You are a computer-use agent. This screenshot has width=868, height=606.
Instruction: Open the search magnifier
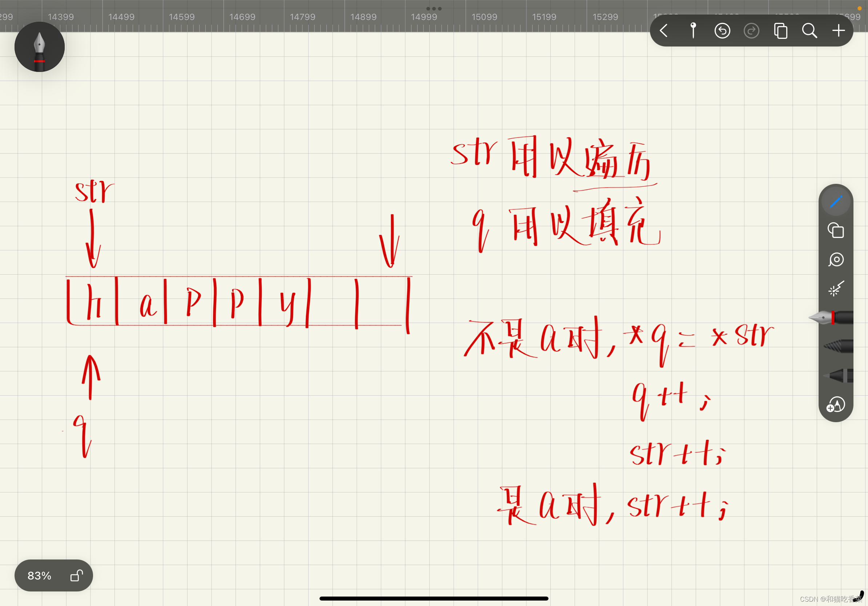809,31
